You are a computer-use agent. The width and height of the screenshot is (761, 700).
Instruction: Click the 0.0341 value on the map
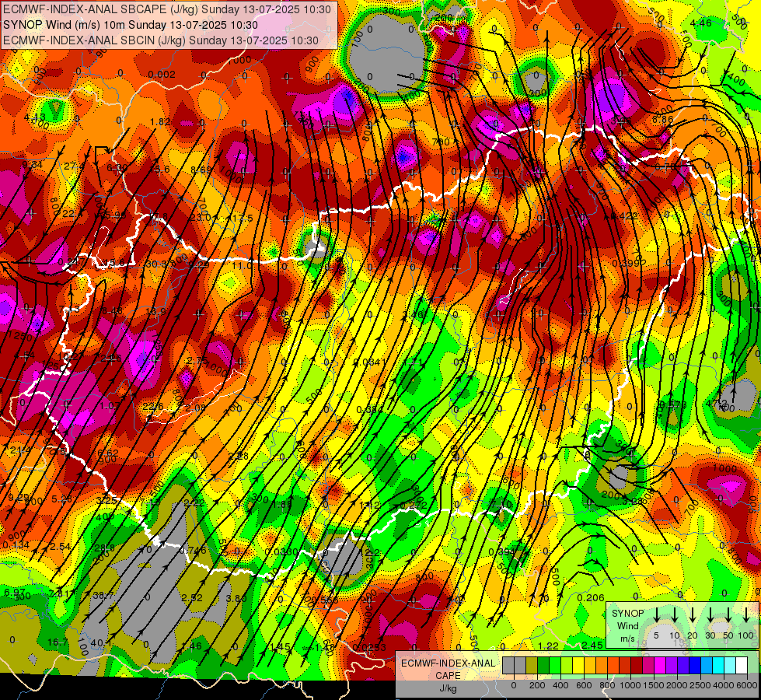pos(370,362)
